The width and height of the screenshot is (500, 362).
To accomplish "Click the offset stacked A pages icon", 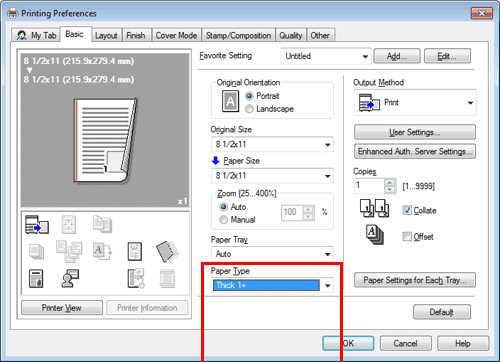I will point(375,235).
